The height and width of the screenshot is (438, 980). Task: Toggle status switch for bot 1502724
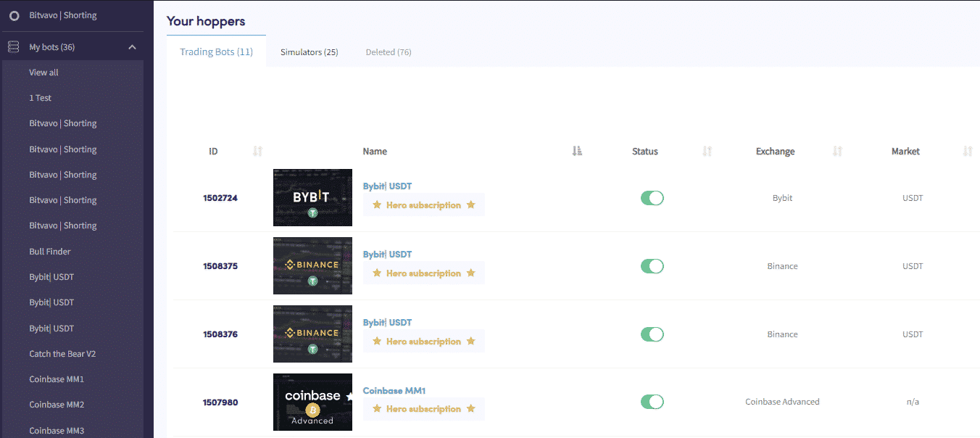pos(652,198)
